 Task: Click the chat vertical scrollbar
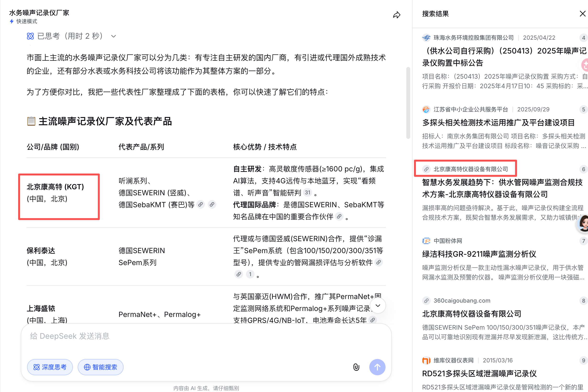[408, 103]
